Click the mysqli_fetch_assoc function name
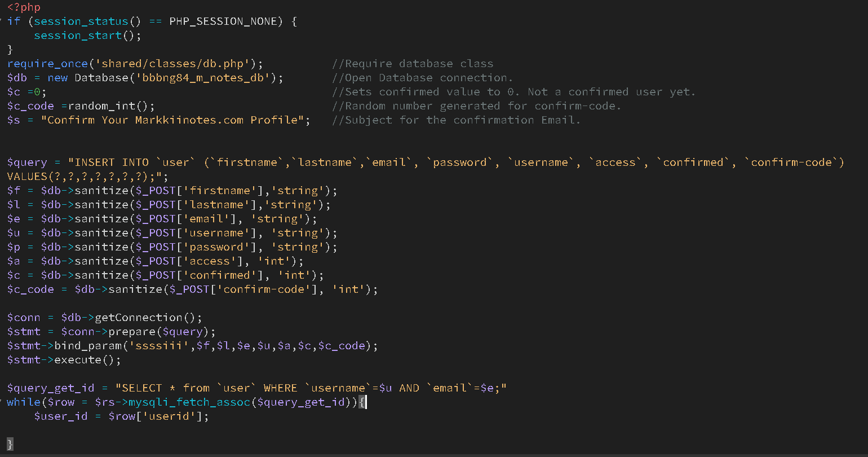The height and width of the screenshot is (457, 868). (x=189, y=402)
